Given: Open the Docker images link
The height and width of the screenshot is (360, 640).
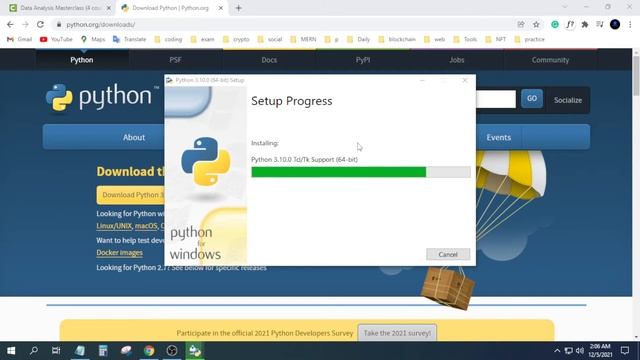Looking at the screenshot, I should 120,253.
